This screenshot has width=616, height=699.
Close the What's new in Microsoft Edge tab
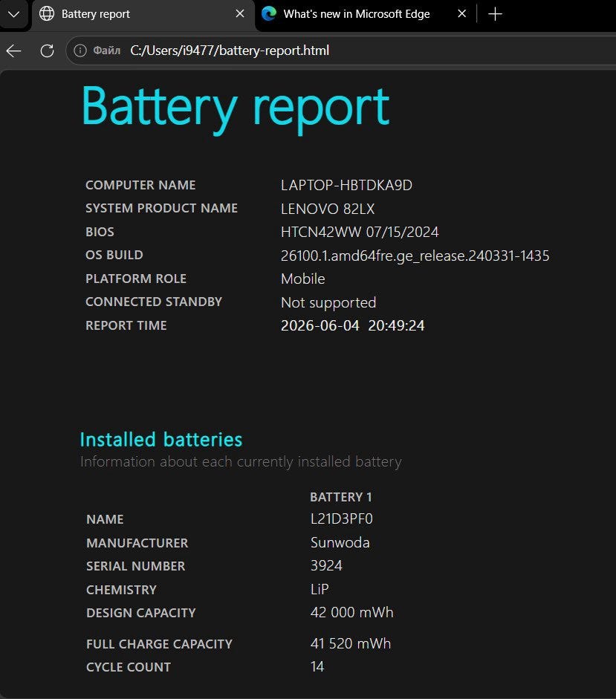coord(462,14)
